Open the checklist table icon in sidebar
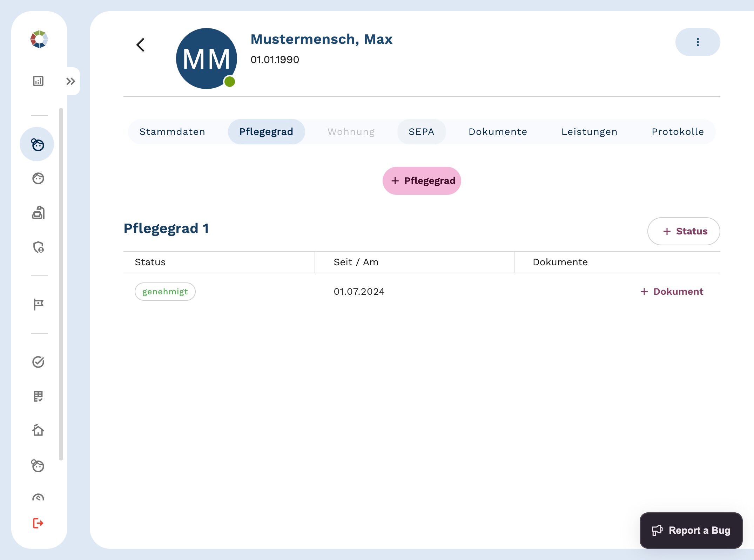This screenshot has height=560, width=754. 38,396
